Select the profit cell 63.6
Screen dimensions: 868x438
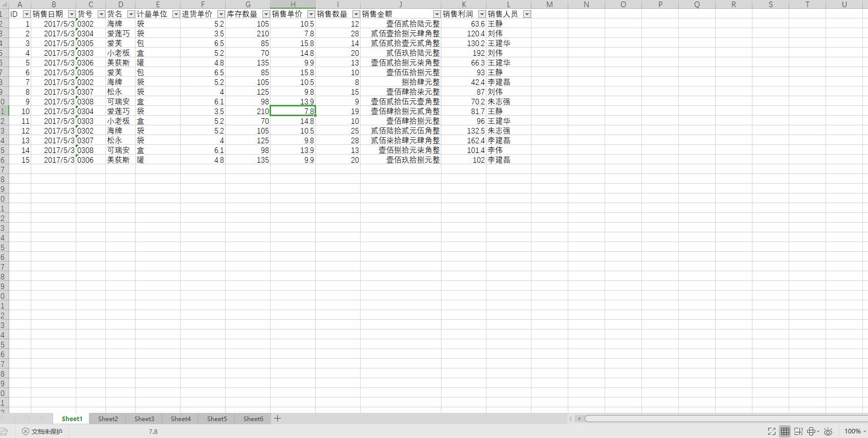(x=463, y=24)
